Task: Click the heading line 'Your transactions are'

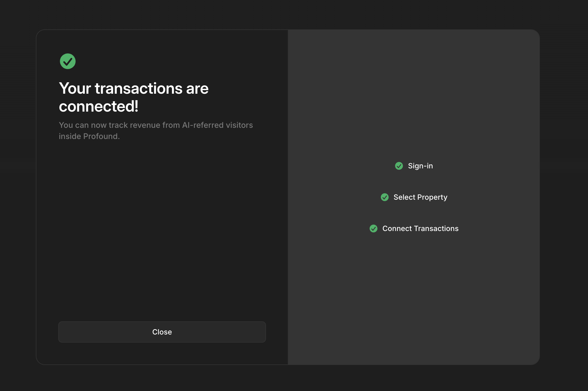Action: coord(134,88)
